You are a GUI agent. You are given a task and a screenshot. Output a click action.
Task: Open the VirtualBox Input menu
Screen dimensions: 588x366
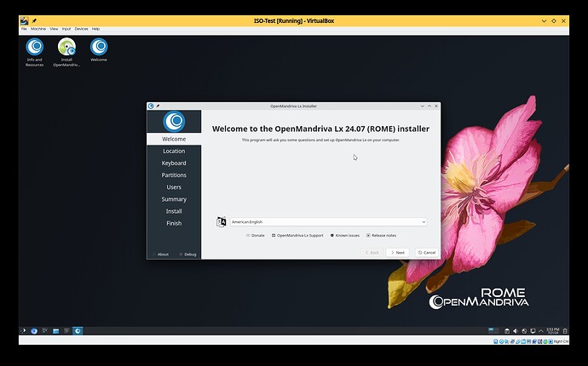66,29
